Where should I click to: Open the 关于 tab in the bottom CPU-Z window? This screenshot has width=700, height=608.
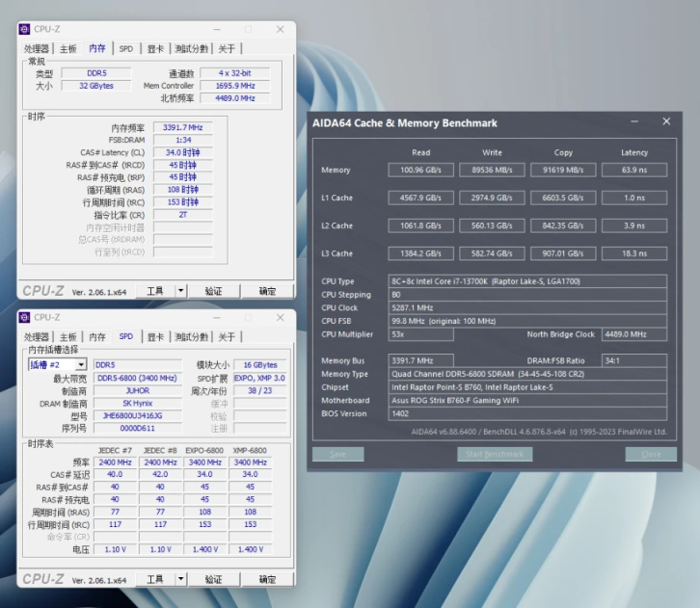[227, 337]
